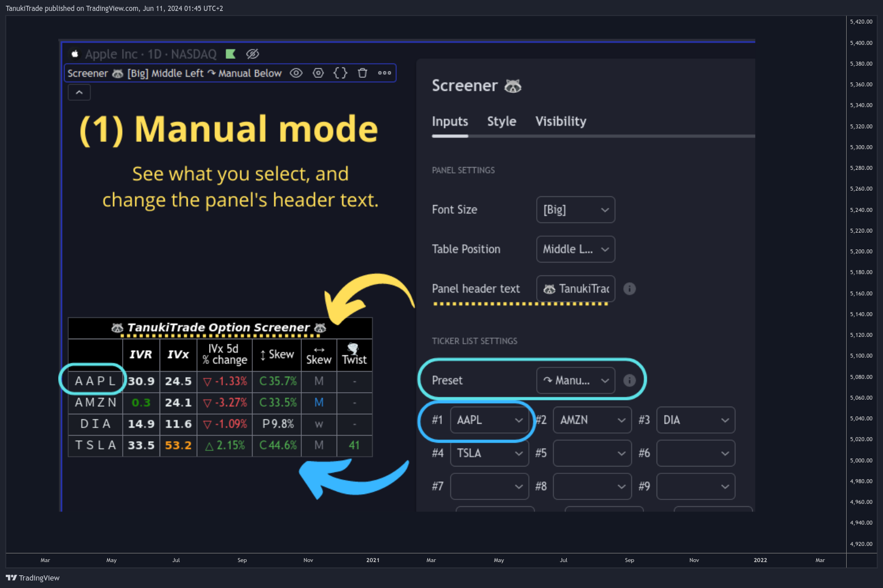
Task: Switch to the Inputs tab
Action: click(450, 122)
